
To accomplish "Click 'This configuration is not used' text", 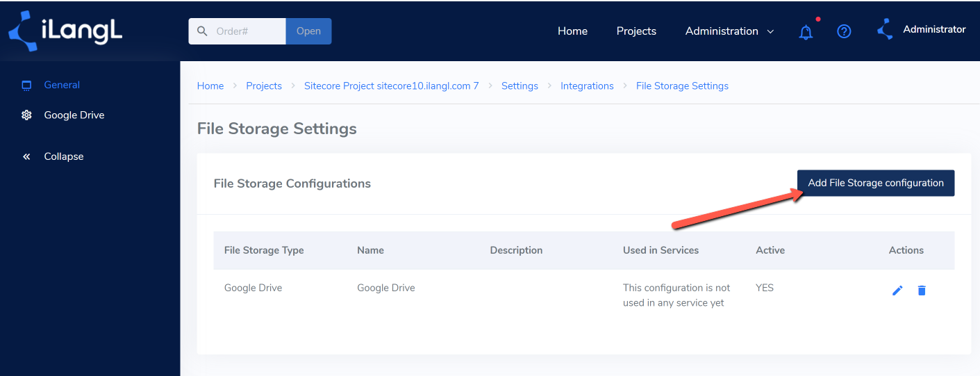I will click(676, 295).
